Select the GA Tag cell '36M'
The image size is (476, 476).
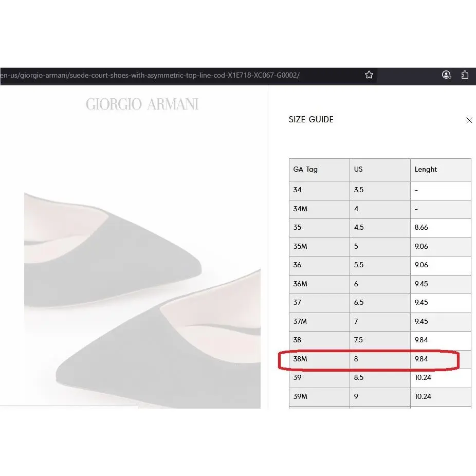tap(319, 284)
